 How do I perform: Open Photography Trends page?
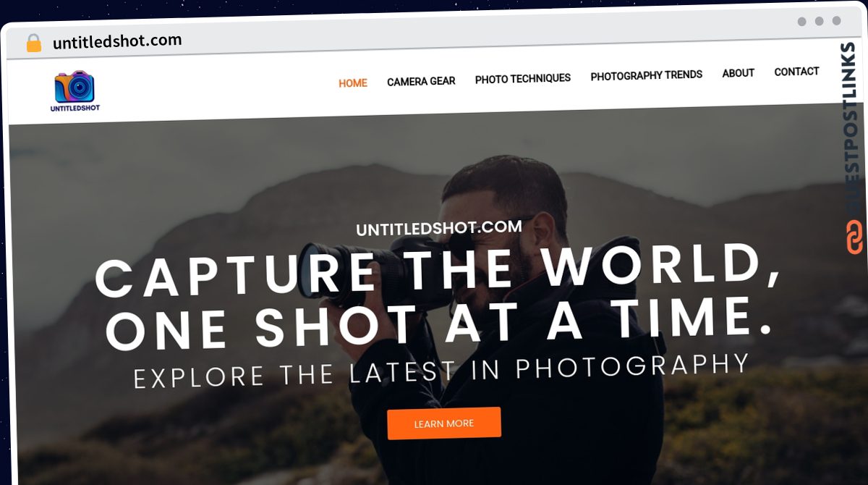[x=647, y=75]
